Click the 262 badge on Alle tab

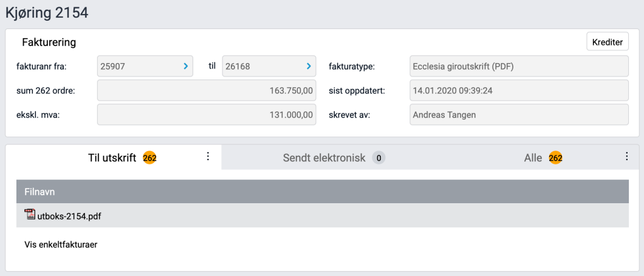click(x=556, y=158)
